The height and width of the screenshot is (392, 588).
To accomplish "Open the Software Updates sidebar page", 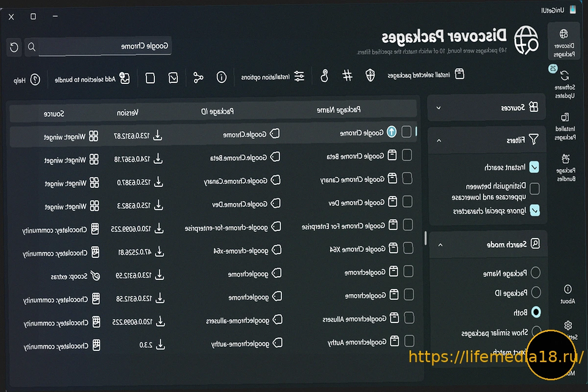I will click(x=564, y=84).
